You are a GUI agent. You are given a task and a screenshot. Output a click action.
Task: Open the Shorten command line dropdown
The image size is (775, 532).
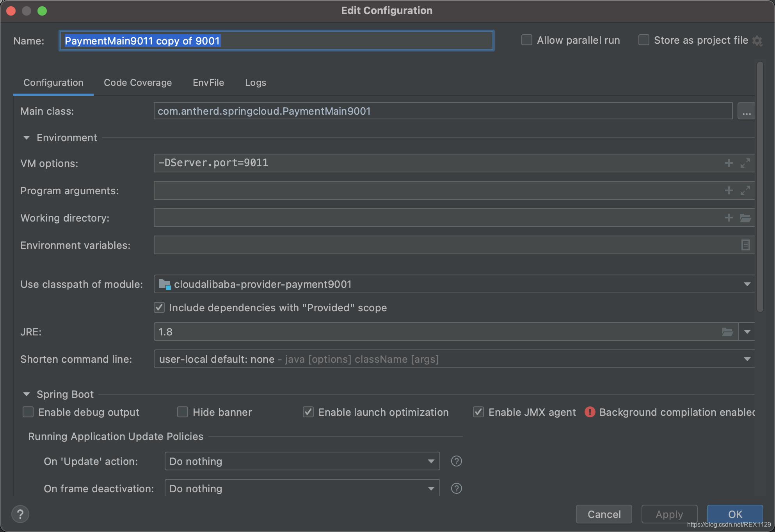[x=747, y=359]
